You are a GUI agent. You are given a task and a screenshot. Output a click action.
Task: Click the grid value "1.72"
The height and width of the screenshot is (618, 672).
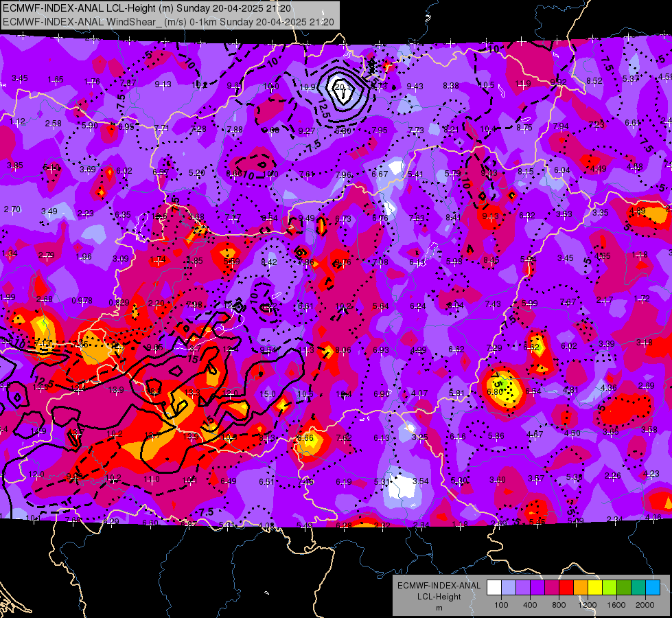pos(642,298)
